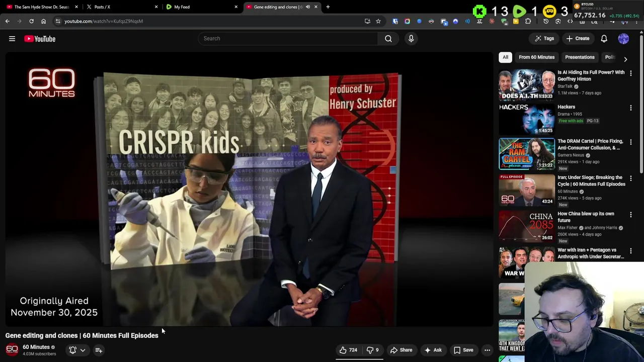Reload the current page
Viewport: 644px width, 362px height.
point(31,21)
